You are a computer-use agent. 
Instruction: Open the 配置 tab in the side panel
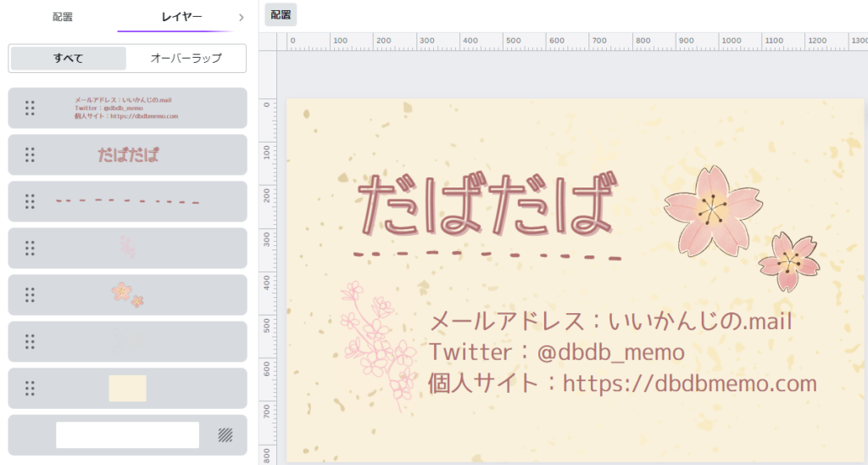coord(63,17)
